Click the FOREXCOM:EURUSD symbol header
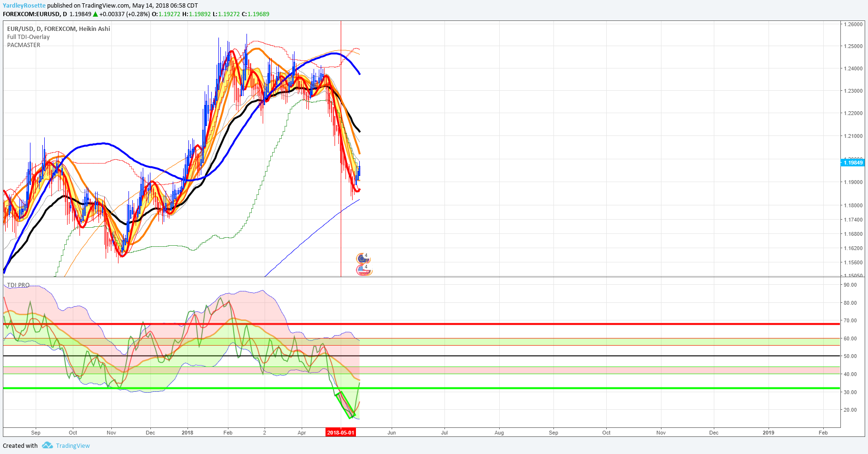 (x=35, y=14)
